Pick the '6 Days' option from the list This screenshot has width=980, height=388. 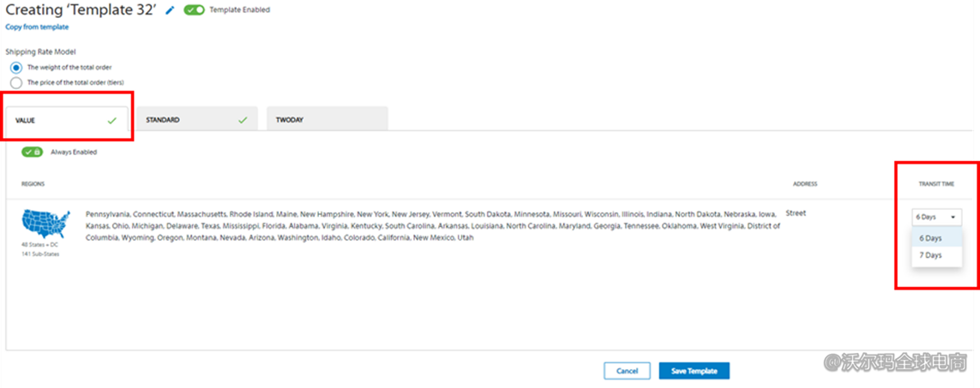(931, 238)
